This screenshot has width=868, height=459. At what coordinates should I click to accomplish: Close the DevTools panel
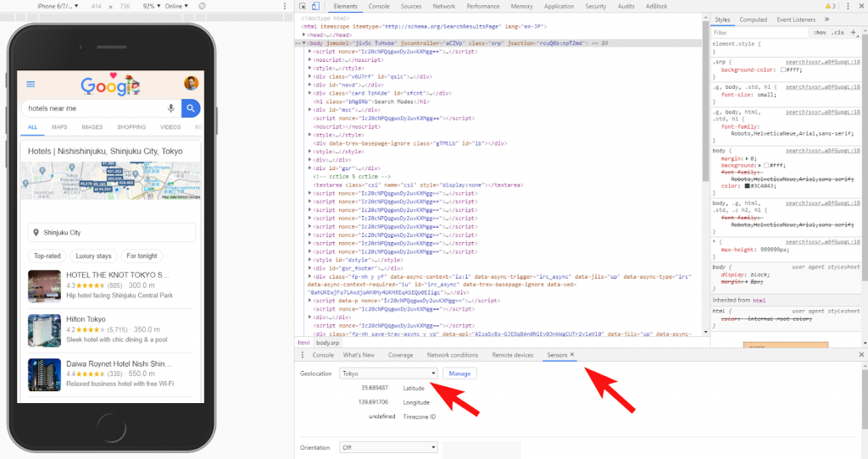point(861,6)
